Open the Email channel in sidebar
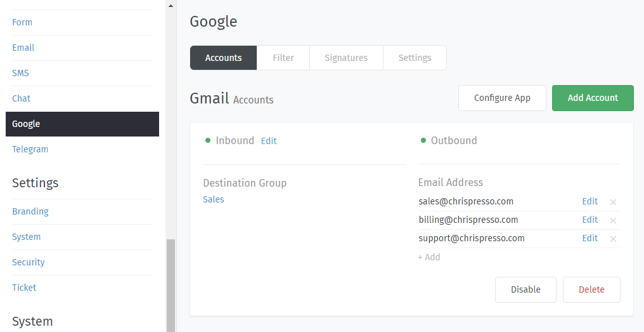Image resolution: width=644 pixels, height=332 pixels. [x=23, y=48]
